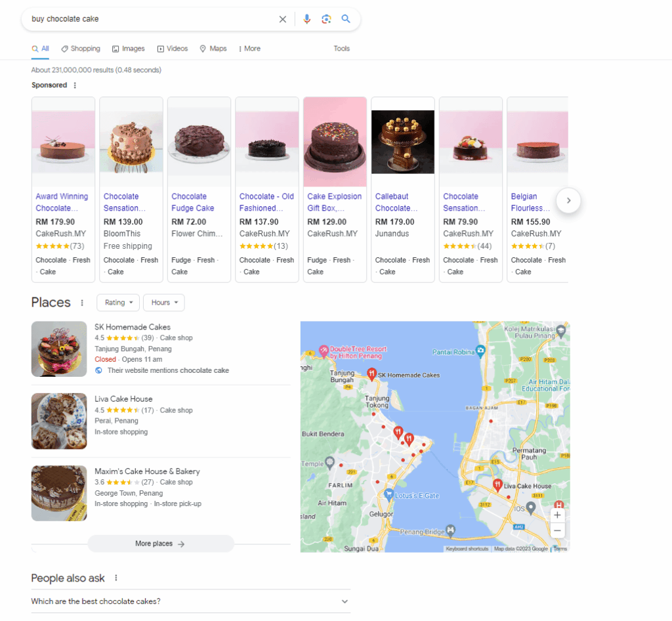Click the website globe icon under SK Homemade Cakes
Image resolution: width=672 pixels, height=621 pixels.
coord(98,370)
